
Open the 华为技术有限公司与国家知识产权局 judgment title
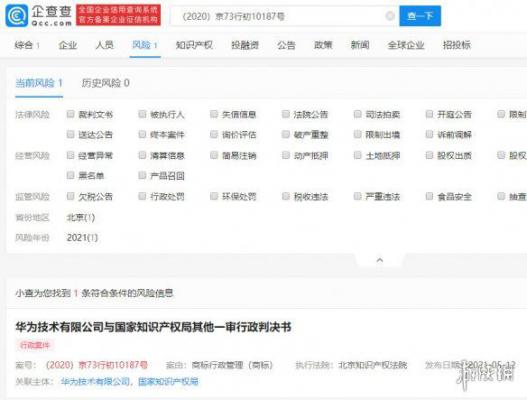[153, 327]
